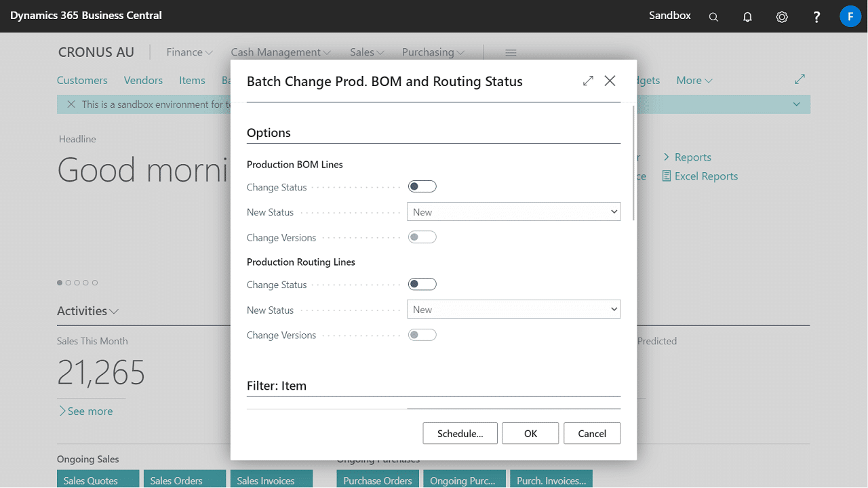This screenshot has width=868, height=488.
Task: Click the hamburger menu icon in navigation
Action: click(x=511, y=53)
